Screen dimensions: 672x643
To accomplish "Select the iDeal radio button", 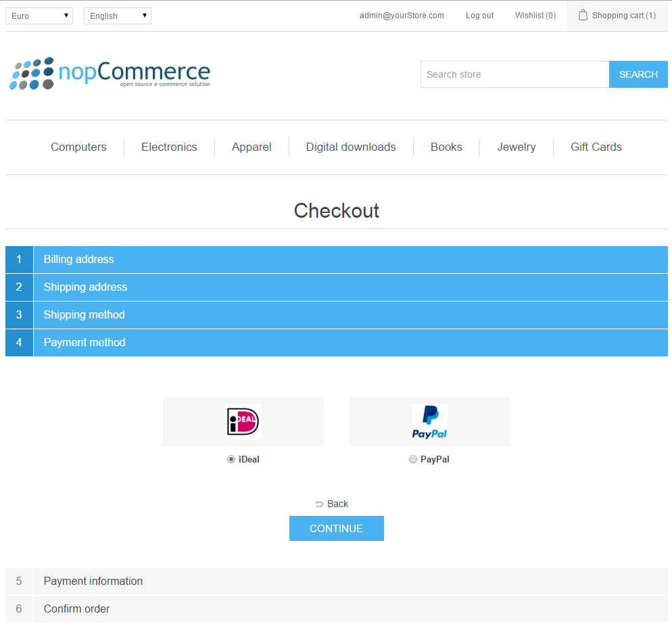I will [231, 459].
